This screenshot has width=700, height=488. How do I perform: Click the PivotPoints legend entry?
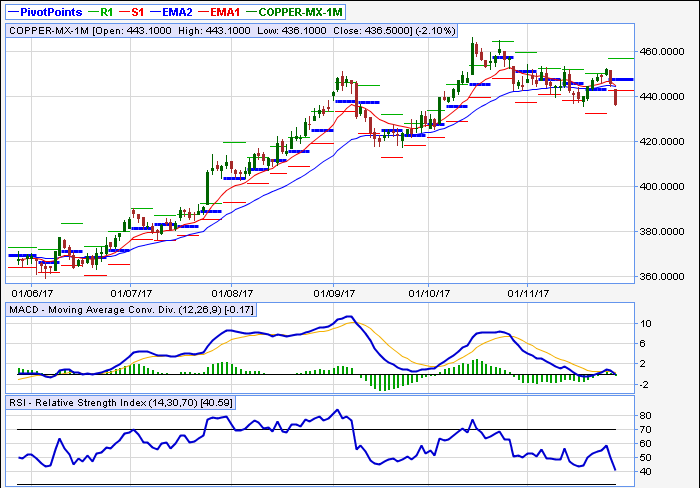45,12
